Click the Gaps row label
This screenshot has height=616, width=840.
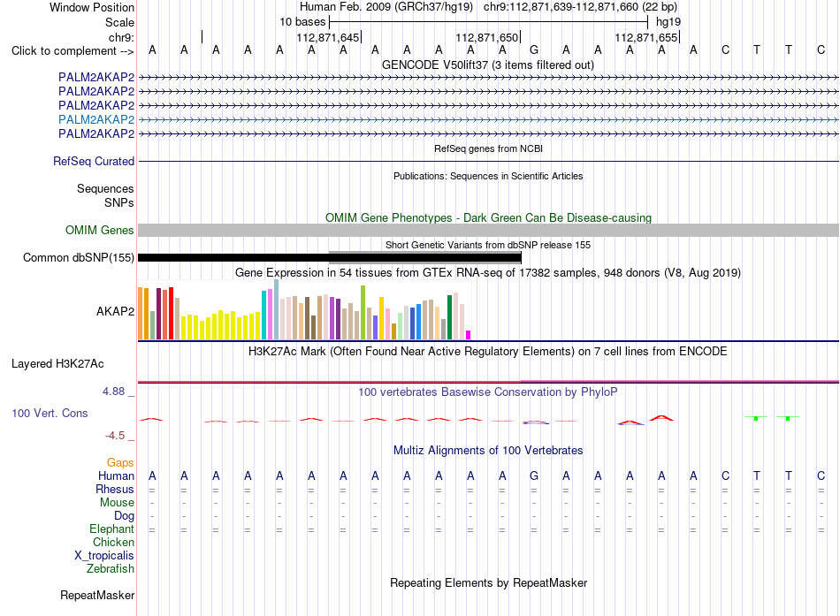tap(120, 462)
